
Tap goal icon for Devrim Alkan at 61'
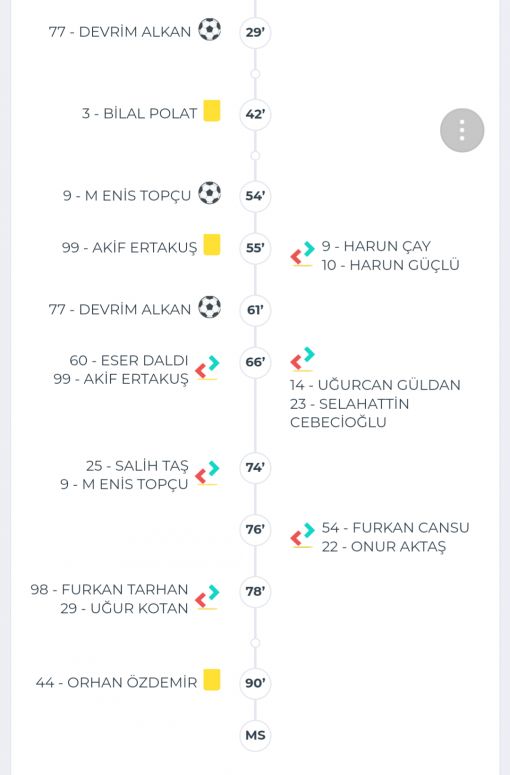pyautogui.click(x=210, y=307)
